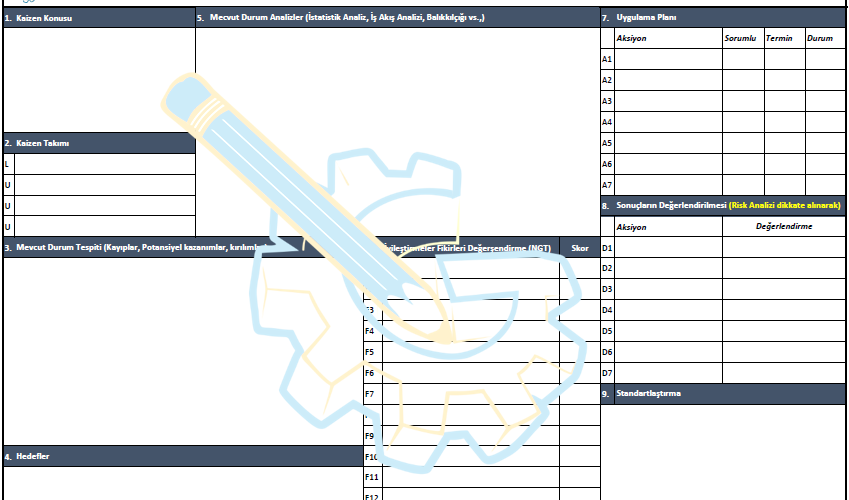Click the D3 row label
The height and width of the screenshot is (500, 849).
(x=606, y=289)
